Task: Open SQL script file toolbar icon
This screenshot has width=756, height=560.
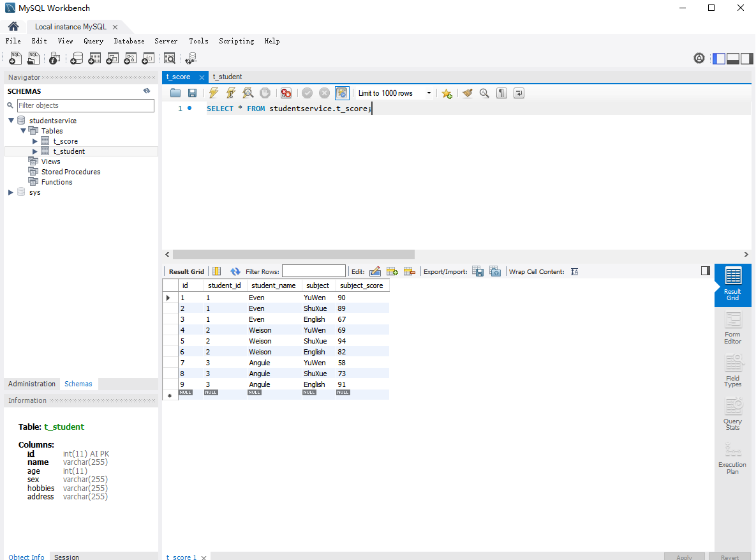Action: [33, 58]
